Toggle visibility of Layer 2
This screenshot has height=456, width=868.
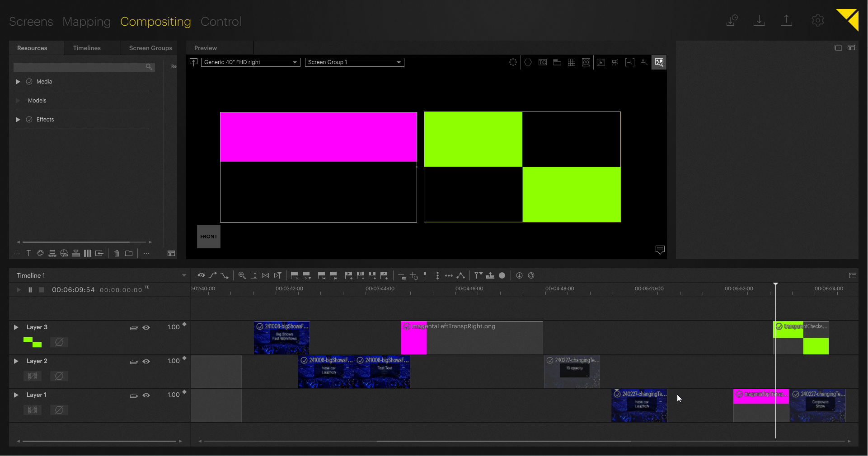pyautogui.click(x=146, y=362)
